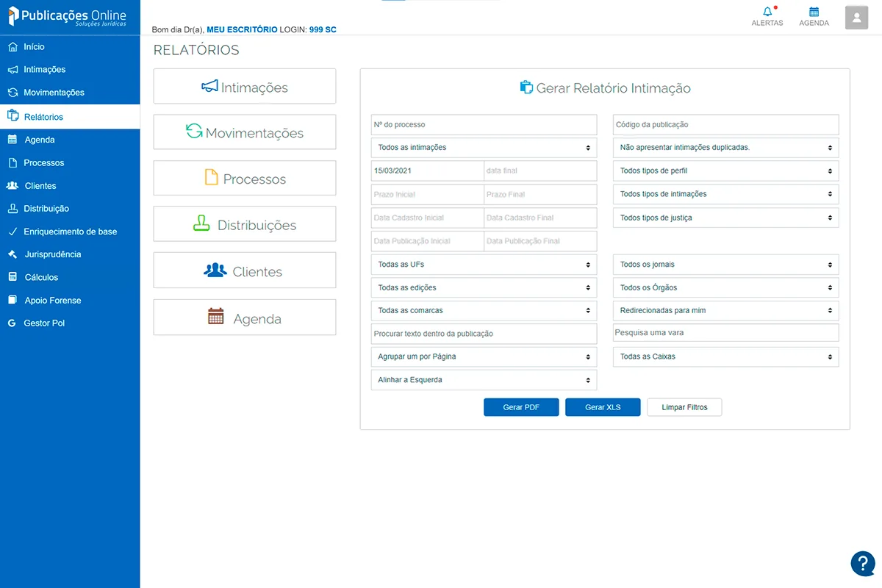Click the Cálculos calculator icon
The height and width of the screenshot is (588, 882).
tap(12, 277)
